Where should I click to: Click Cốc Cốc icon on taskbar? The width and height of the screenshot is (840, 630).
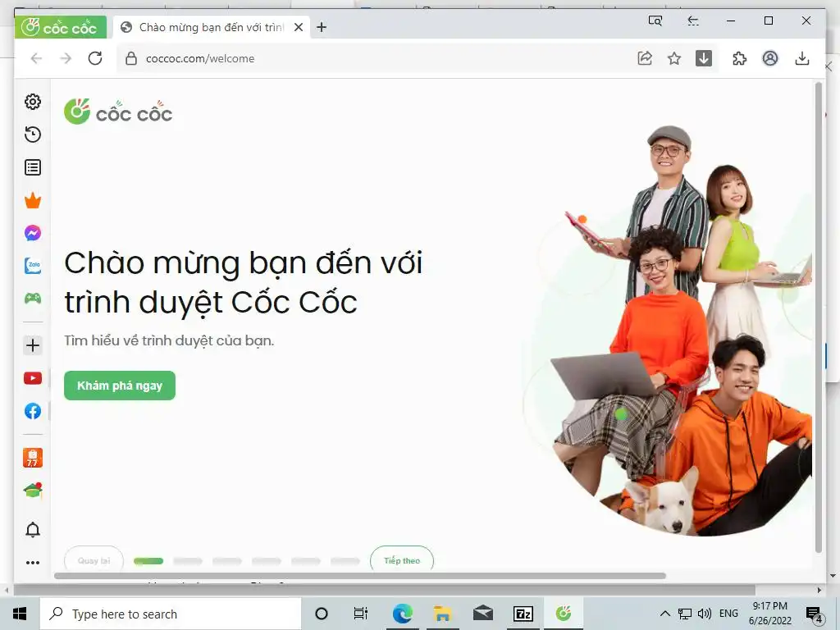[564, 614]
